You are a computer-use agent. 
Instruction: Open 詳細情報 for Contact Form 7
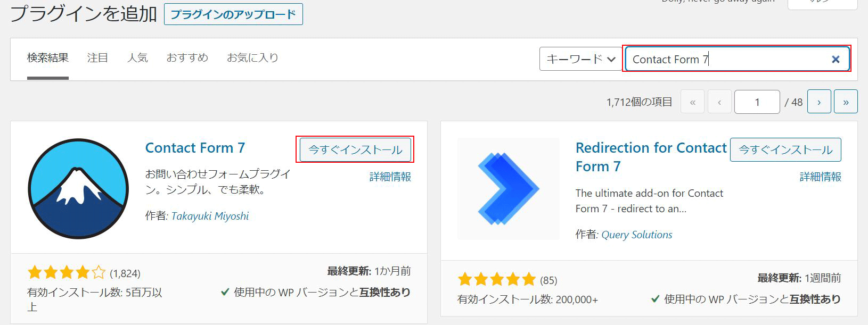(x=390, y=177)
